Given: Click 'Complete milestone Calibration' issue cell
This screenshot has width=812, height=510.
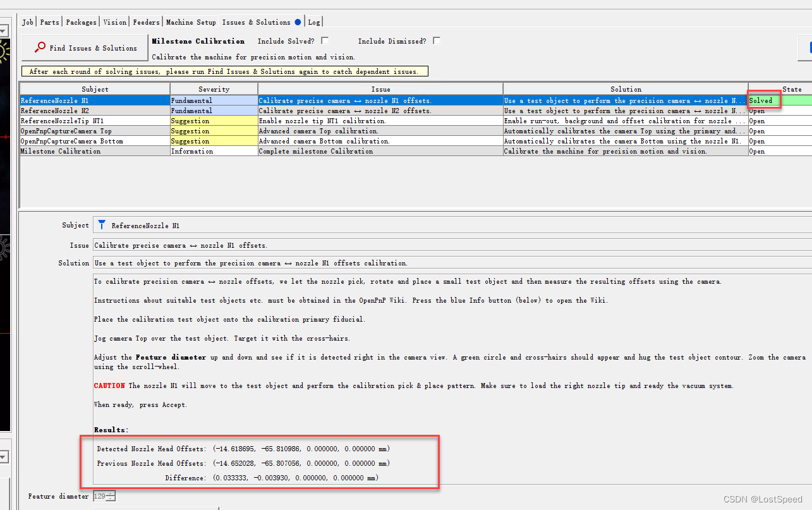Looking at the screenshot, I should pyautogui.click(x=380, y=151).
